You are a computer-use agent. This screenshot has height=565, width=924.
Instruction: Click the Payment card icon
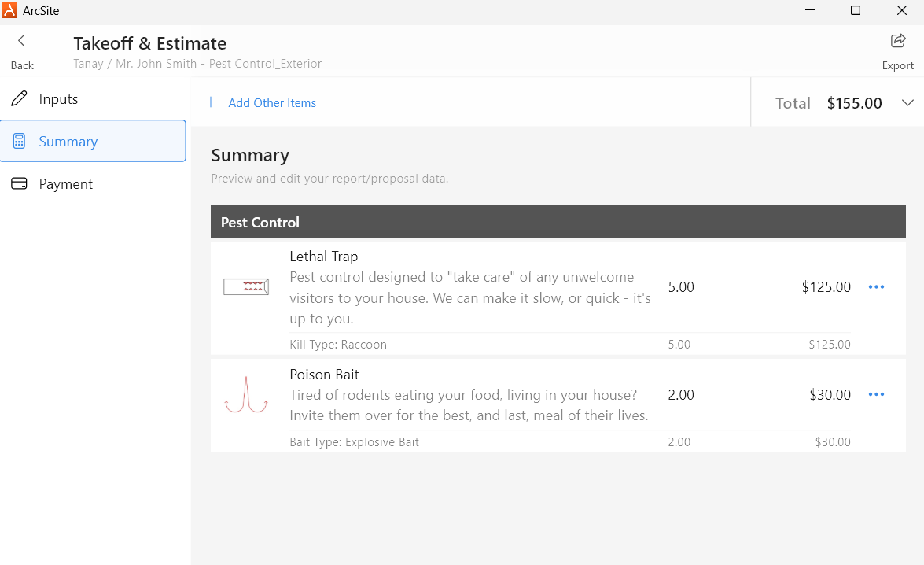(x=19, y=183)
